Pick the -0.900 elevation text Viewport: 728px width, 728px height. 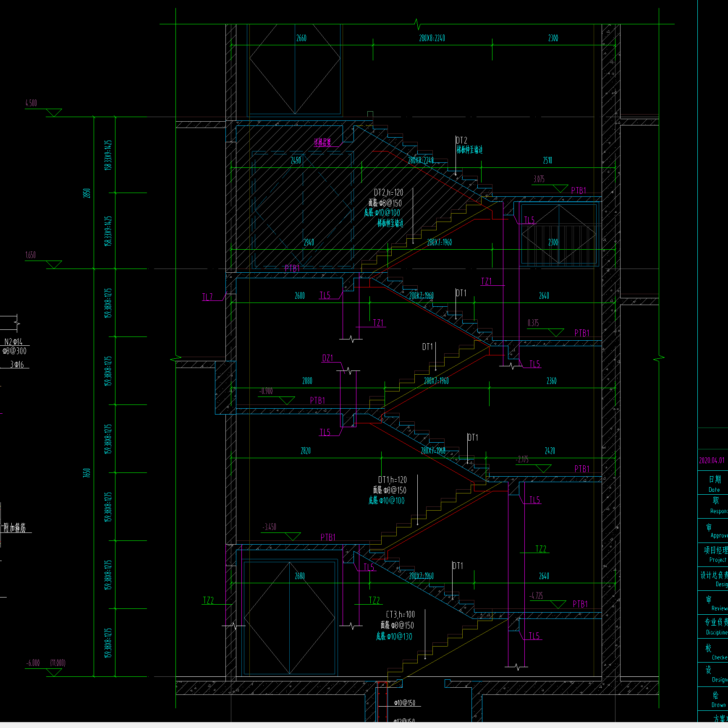click(x=266, y=391)
